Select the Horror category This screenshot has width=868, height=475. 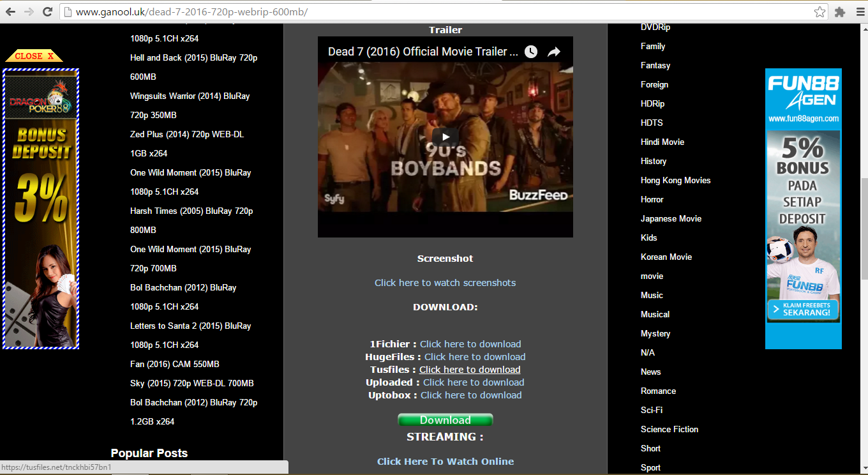tap(652, 199)
